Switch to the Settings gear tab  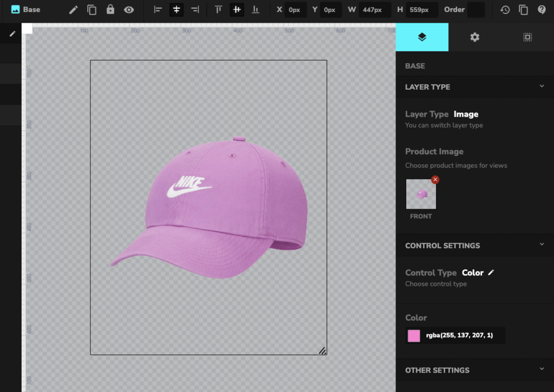tap(474, 37)
